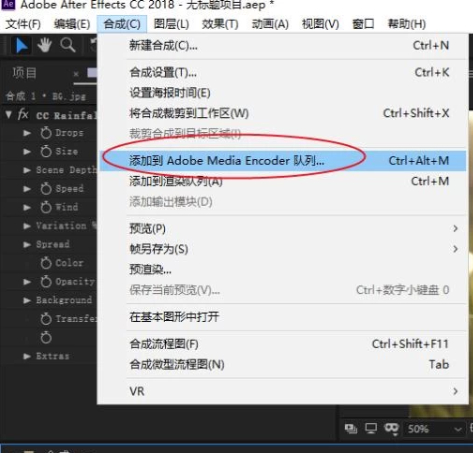Collapse the CC Rainfall effect group
473x453 pixels.
9,115
